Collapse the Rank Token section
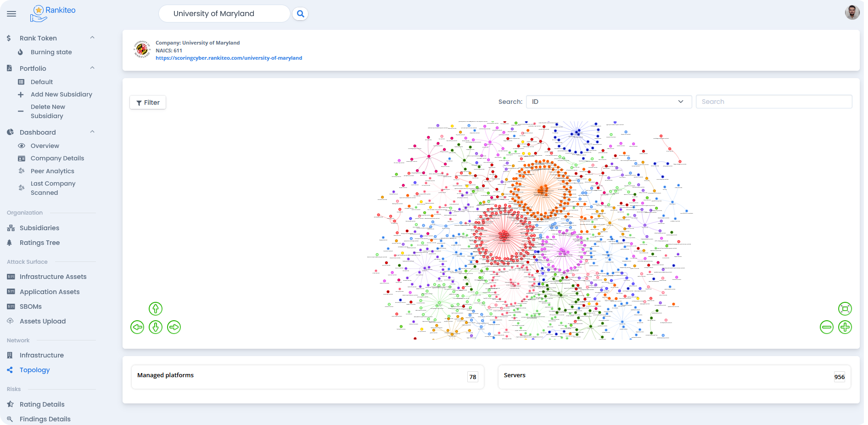The height and width of the screenshot is (425, 868). (92, 38)
